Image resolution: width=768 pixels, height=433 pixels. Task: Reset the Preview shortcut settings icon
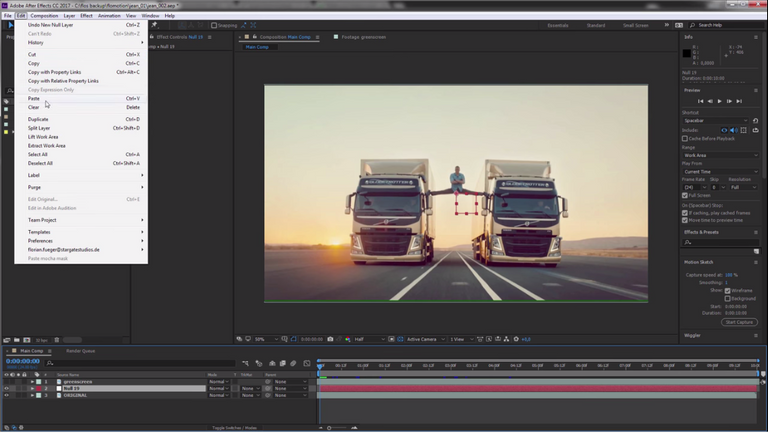tap(755, 120)
